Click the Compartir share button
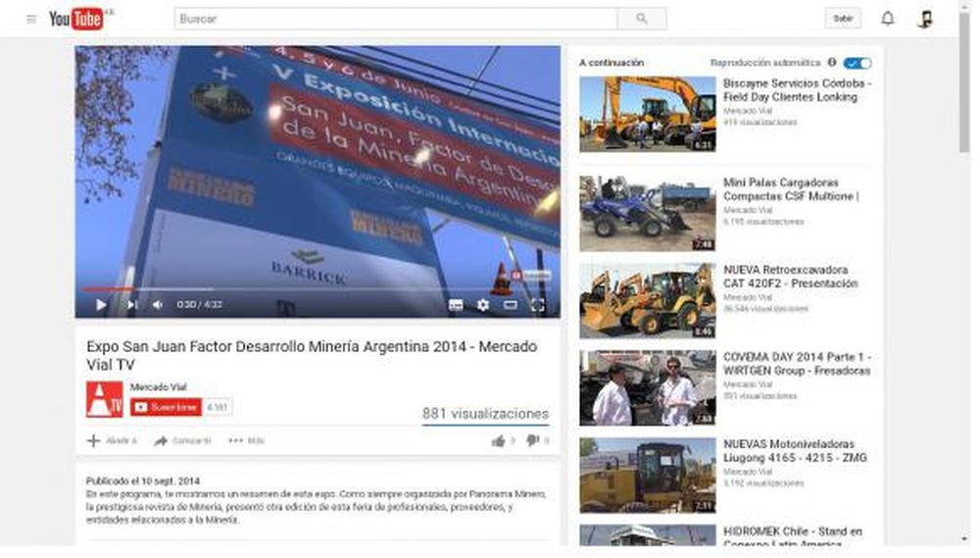 [182, 441]
